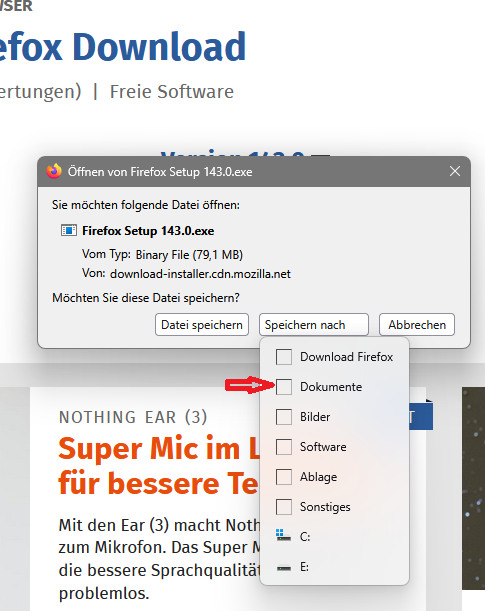Screen dimensions: 485x611
Task: Choose Download Firefox menu entry text
Action: (346, 357)
